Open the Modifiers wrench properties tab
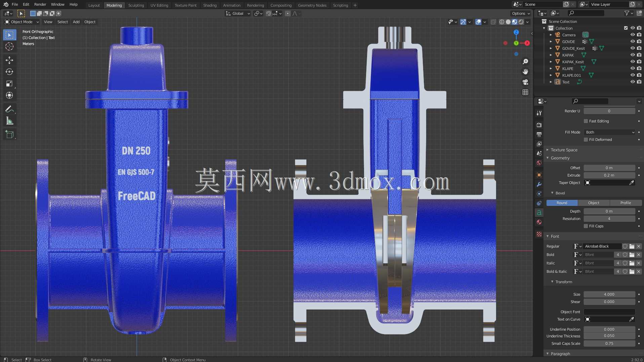 [x=539, y=184]
